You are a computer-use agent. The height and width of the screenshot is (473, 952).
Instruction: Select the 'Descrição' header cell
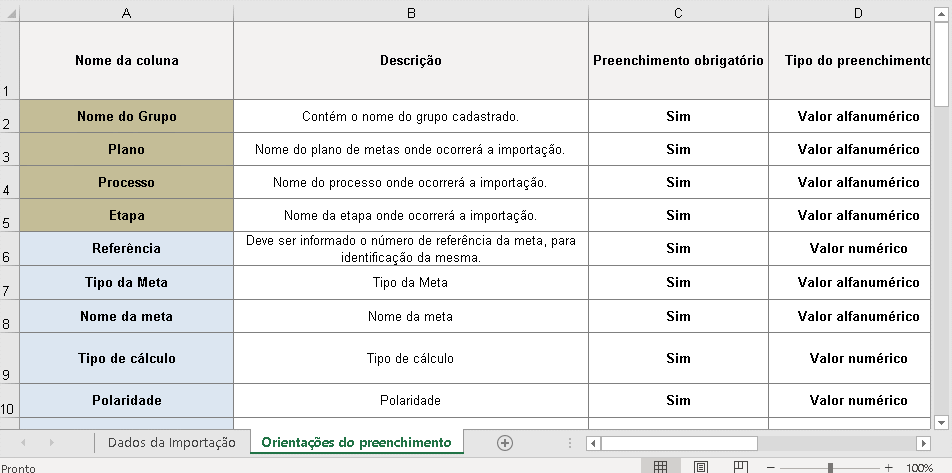(411, 61)
